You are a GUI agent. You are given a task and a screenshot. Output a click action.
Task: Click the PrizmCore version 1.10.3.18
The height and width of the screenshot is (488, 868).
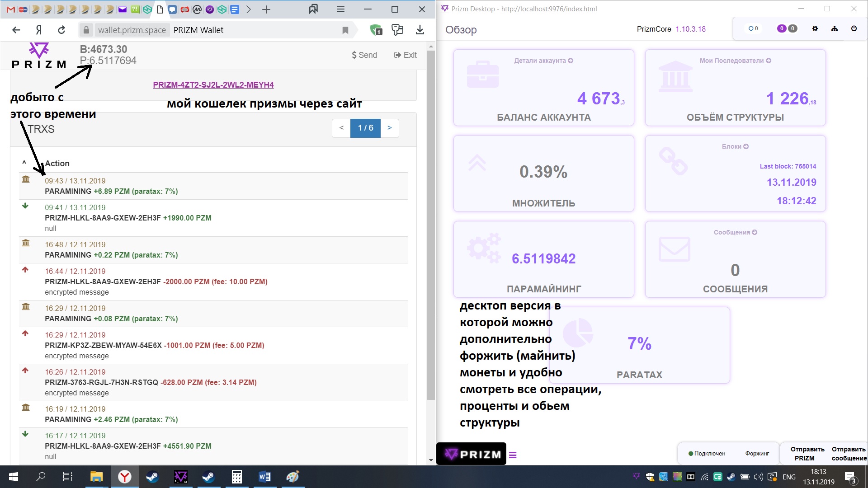coord(690,29)
